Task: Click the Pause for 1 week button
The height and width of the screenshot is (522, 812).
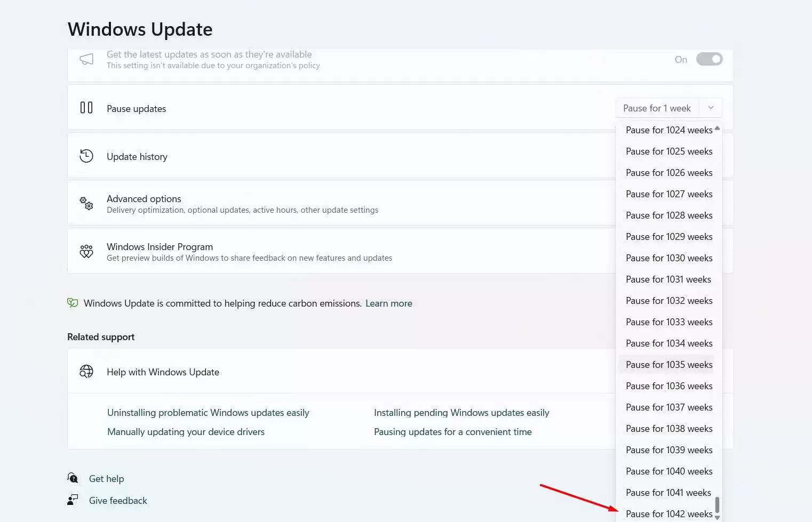Action: [x=657, y=108]
